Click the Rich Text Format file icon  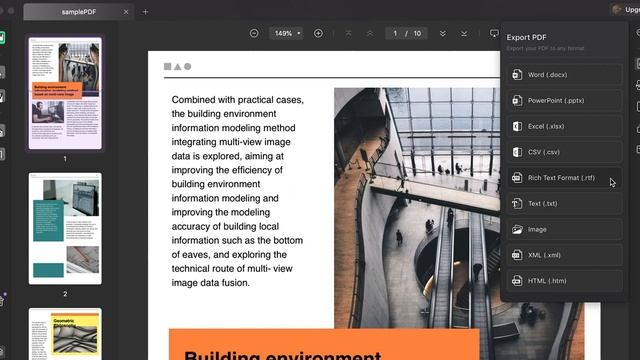pos(517,178)
